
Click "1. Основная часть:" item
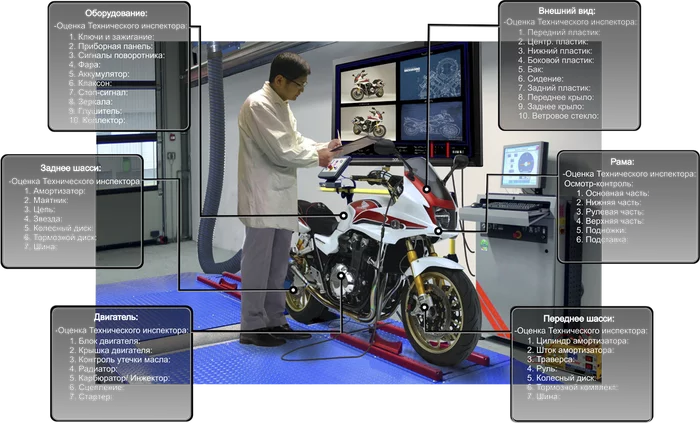612,193
